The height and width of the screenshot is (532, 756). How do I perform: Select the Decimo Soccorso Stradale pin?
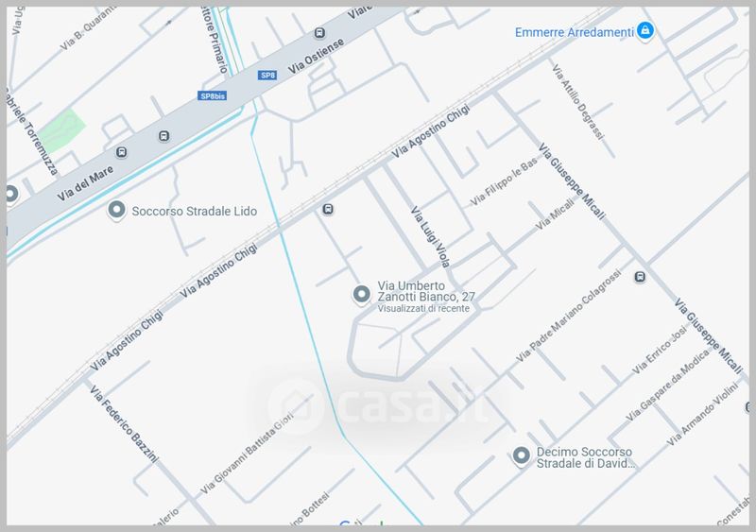point(521,455)
